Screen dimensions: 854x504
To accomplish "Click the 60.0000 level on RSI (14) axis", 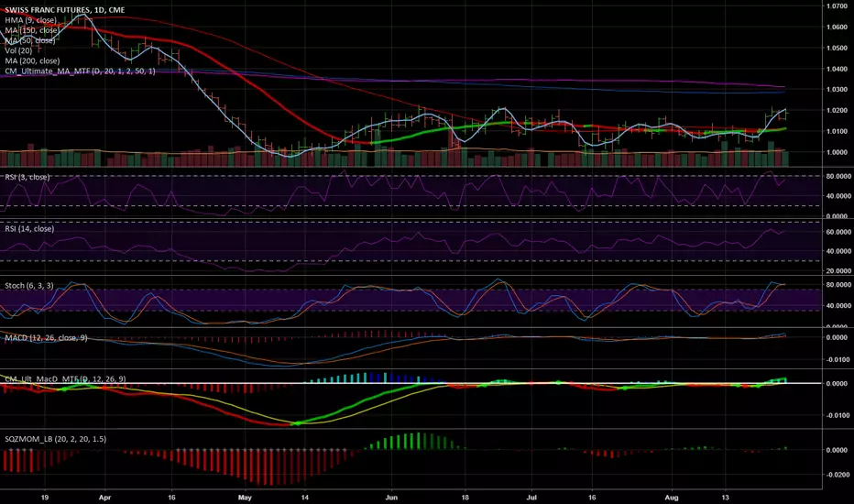I will (x=838, y=232).
